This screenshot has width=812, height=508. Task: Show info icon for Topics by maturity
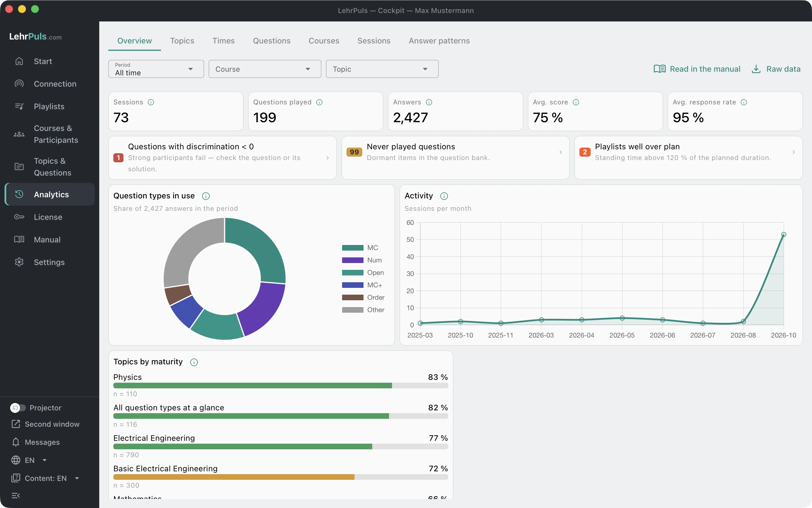point(194,362)
